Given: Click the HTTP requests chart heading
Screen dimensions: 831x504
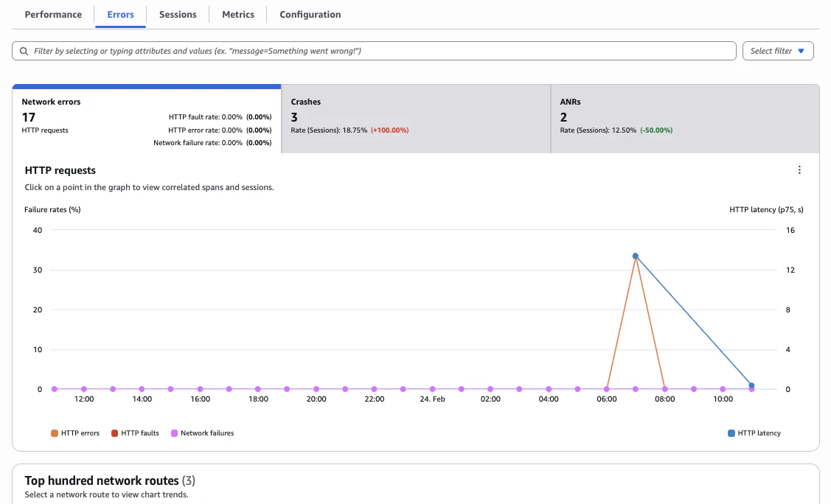Looking at the screenshot, I should 60,170.
